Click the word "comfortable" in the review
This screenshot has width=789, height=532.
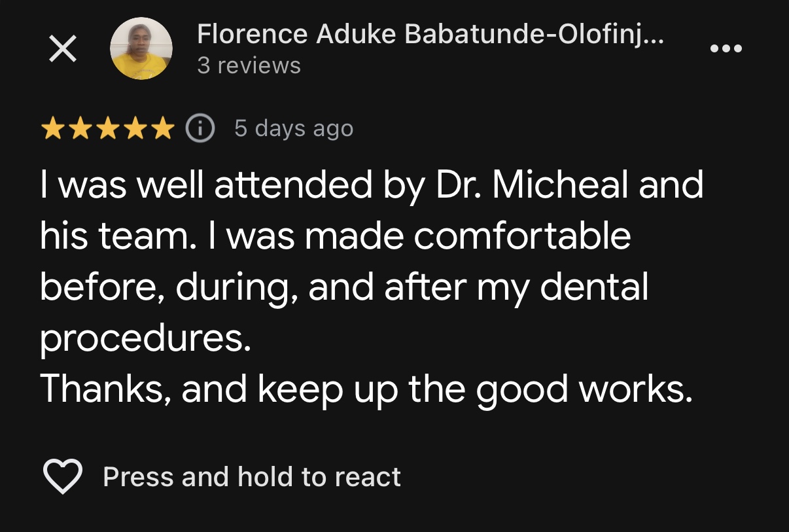(x=521, y=236)
